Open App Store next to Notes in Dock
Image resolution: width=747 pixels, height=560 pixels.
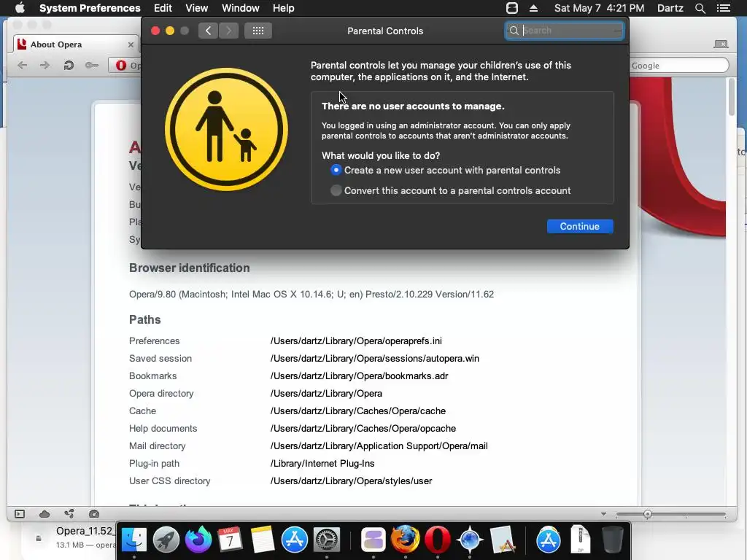point(295,540)
